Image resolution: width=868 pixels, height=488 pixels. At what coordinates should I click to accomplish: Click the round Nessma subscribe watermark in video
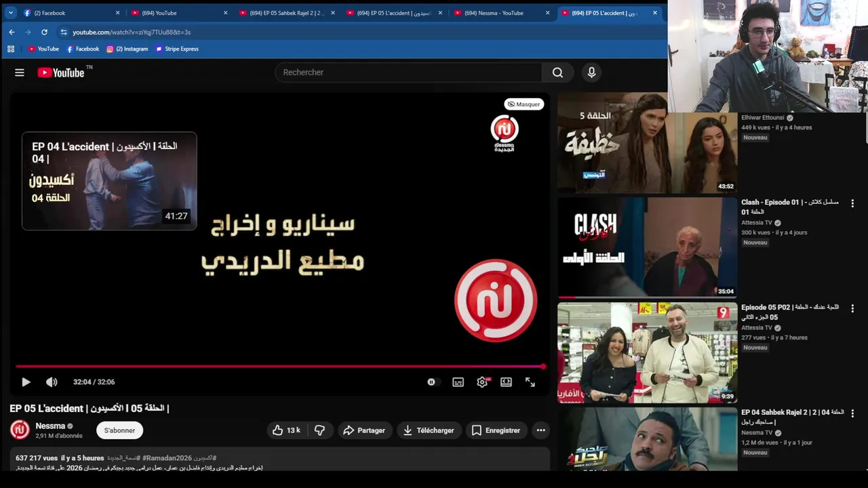coord(496,300)
